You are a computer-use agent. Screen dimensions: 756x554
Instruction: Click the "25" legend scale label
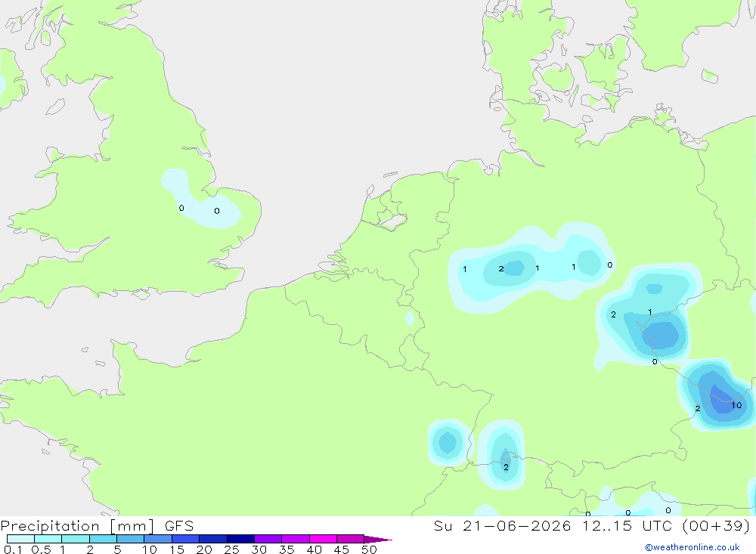tap(232, 549)
